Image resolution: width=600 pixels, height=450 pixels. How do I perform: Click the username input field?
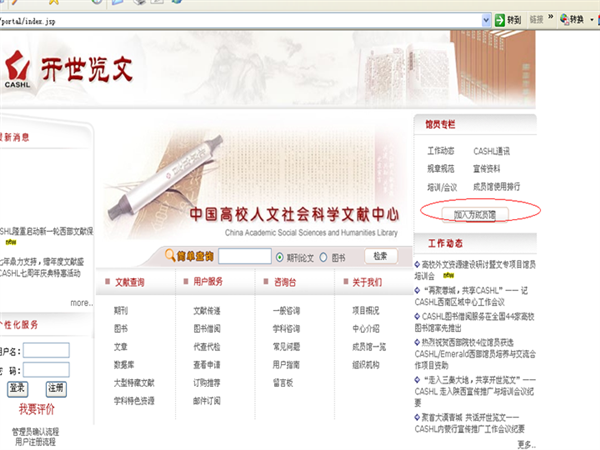[x=46, y=350]
